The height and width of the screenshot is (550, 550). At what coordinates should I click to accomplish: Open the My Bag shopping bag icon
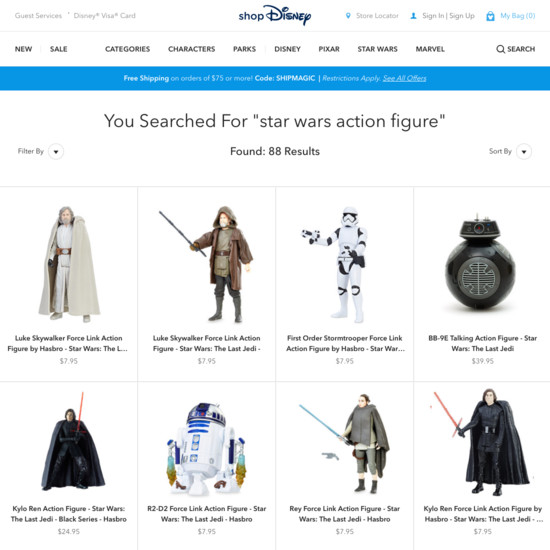[x=490, y=16]
